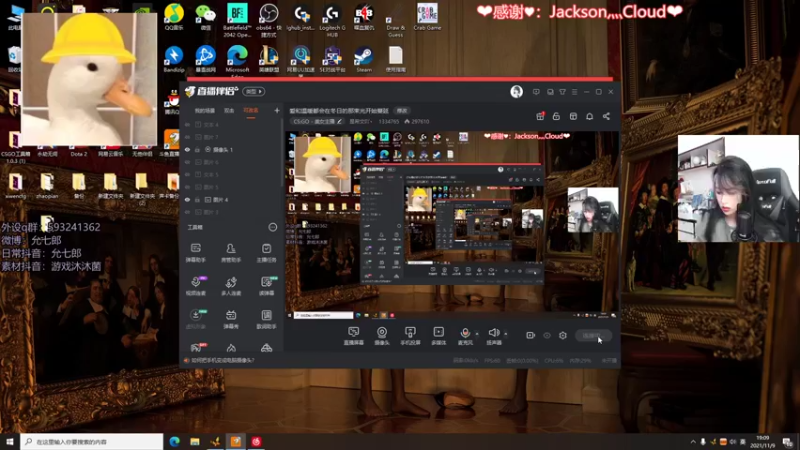800x450 pixels.
Task: Switch to 我的场景 scene tab
Action: [x=205, y=110]
